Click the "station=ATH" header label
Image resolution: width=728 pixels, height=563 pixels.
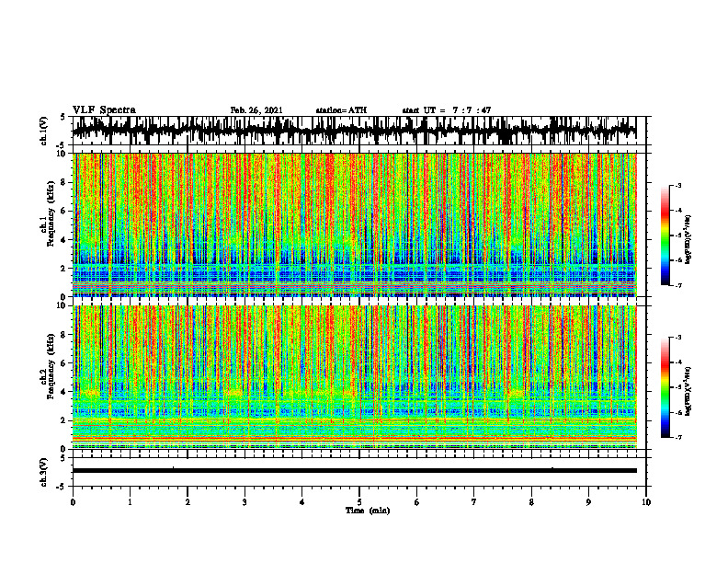click(341, 110)
